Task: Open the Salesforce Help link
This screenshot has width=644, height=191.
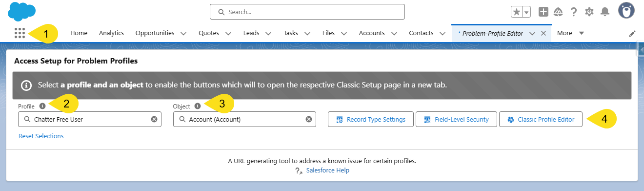Action: point(327,170)
